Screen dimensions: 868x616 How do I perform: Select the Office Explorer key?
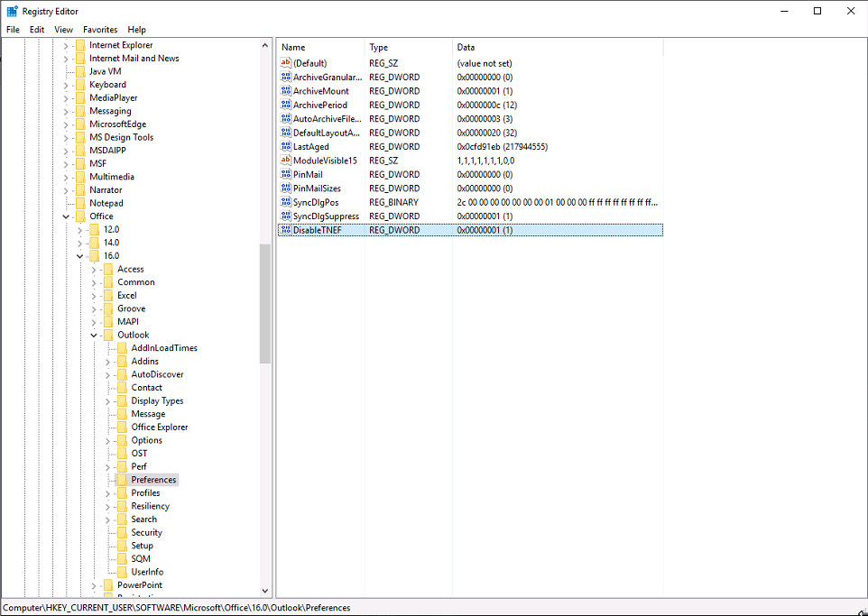point(160,428)
